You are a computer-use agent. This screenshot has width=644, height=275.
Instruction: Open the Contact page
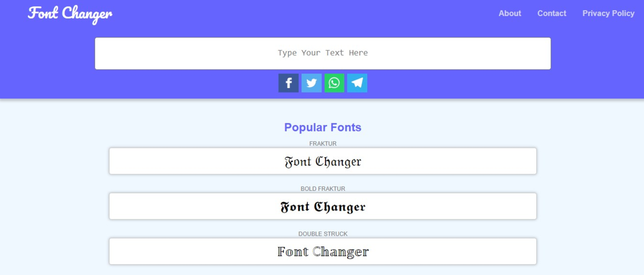(x=551, y=13)
